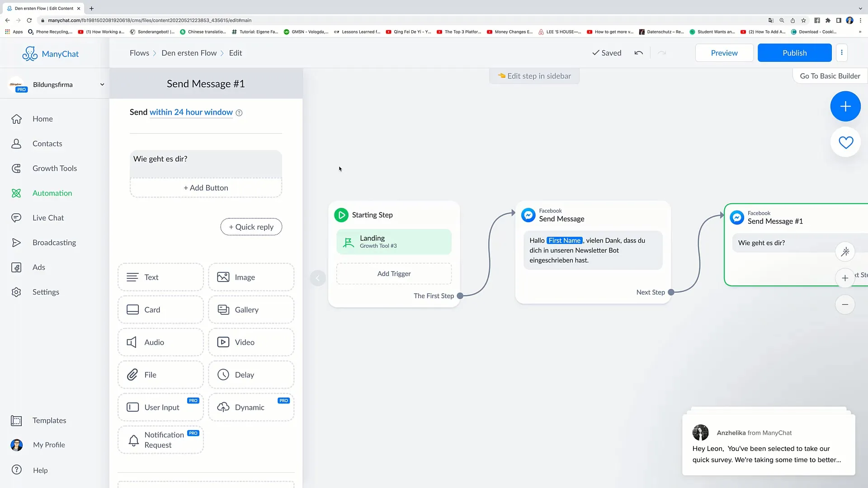Open the Templates icon in sidebar
The height and width of the screenshot is (488, 868).
[16, 421]
